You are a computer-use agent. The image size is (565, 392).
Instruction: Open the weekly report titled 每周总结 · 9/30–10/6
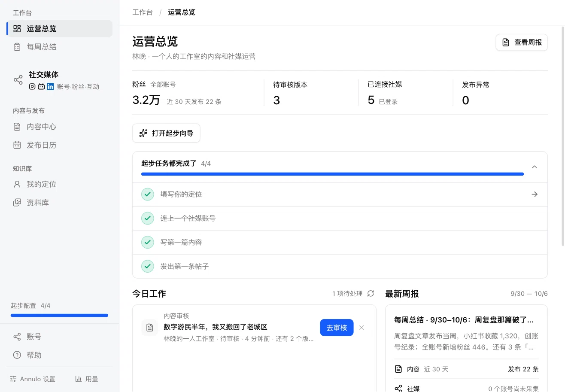click(464, 320)
